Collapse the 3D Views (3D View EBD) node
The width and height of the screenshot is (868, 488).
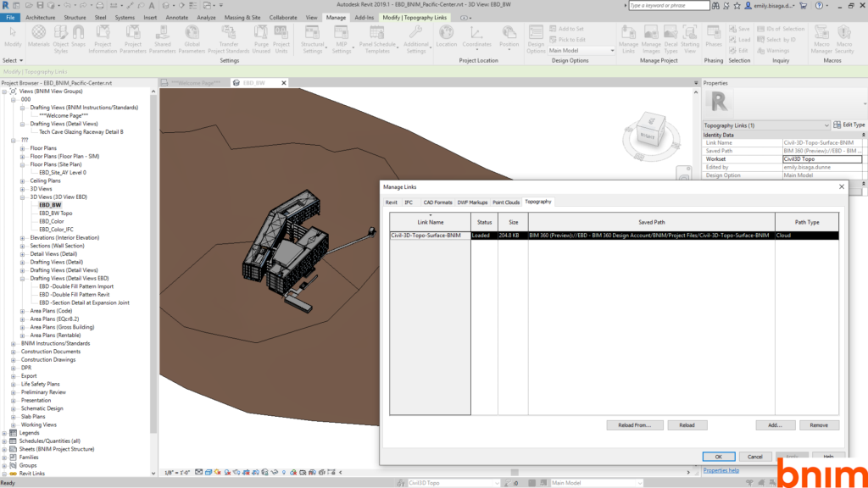(23, 197)
